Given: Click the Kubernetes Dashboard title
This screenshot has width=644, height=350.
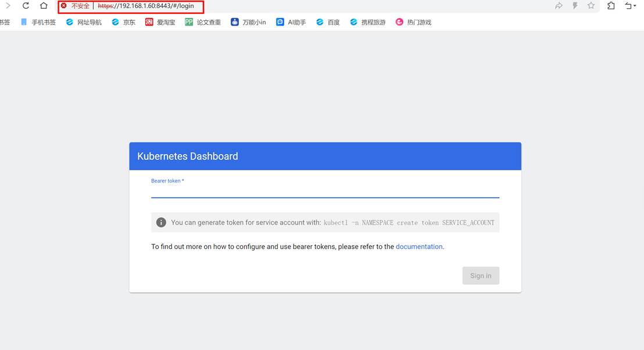Looking at the screenshot, I should point(188,156).
